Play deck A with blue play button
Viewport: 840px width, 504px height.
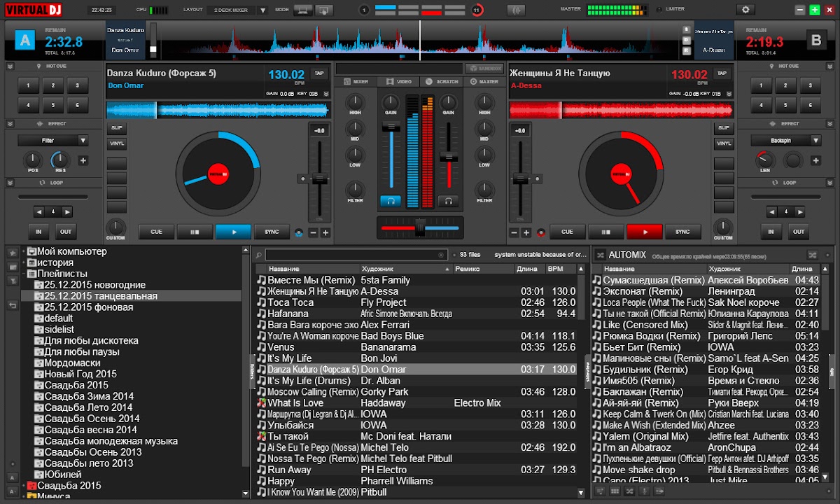tap(233, 232)
